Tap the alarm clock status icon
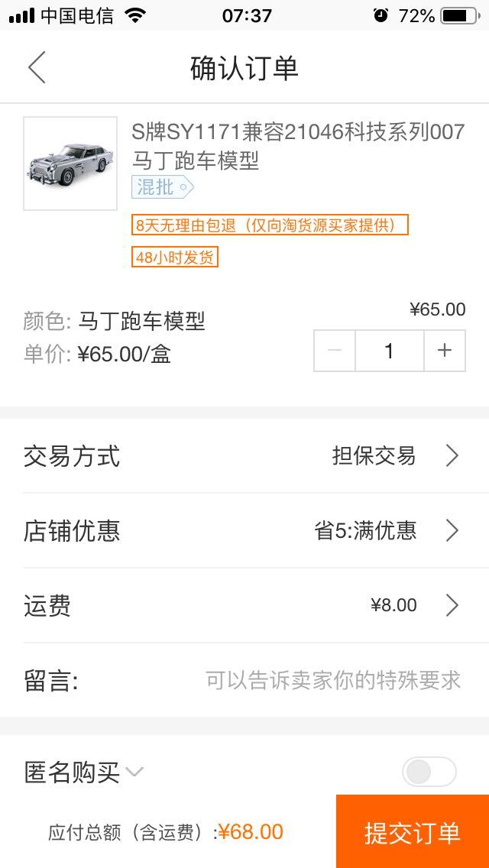This screenshot has height=868, width=489. click(x=381, y=15)
